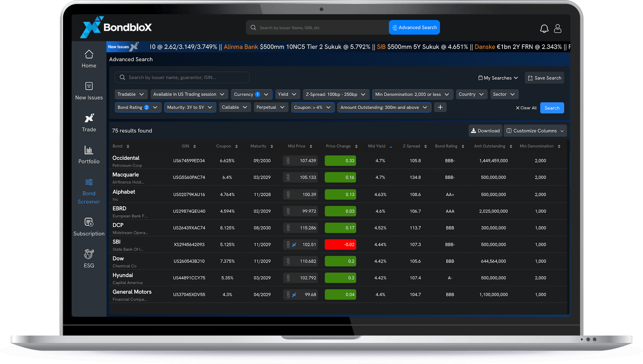Viewport: 643px width, 364px height.
Task: Open the Portfolio chart icon
Action: (x=89, y=150)
